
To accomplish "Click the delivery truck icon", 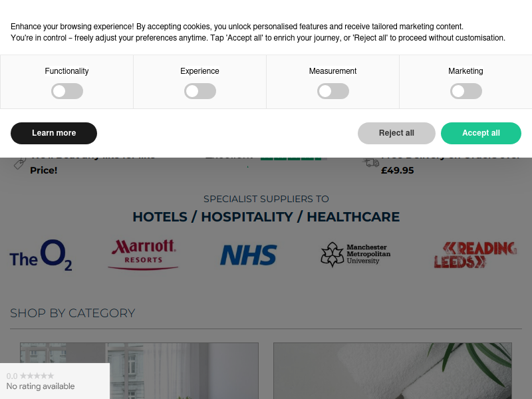I will click(371, 162).
